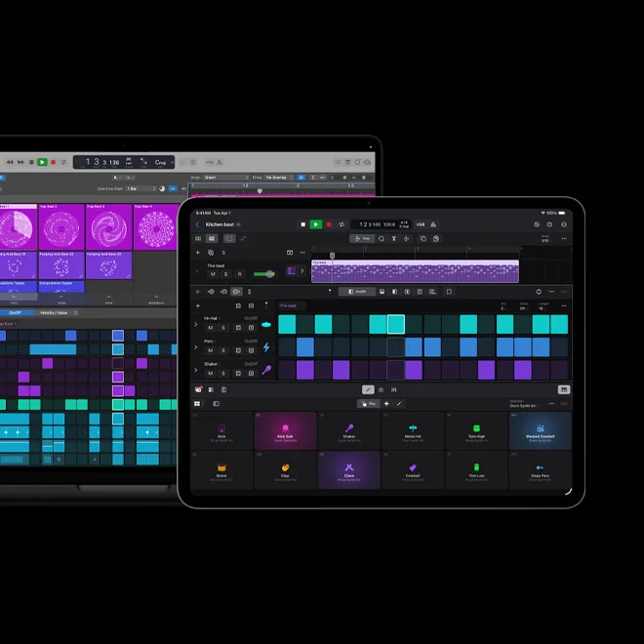Open the More menu in iPad tracks toolbar
The height and width of the screenshot is (644, 644).
tap(564, 239)
